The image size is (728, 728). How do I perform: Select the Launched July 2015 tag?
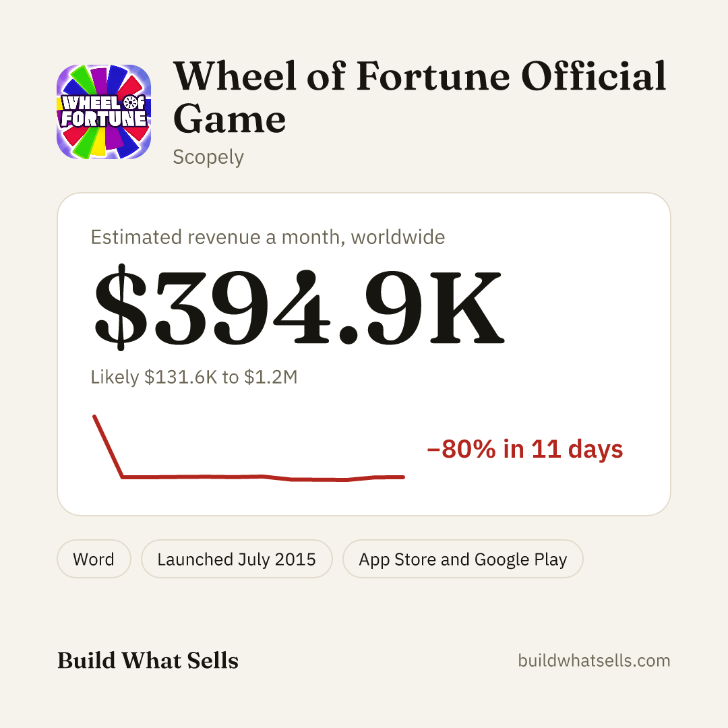[237, 559]
